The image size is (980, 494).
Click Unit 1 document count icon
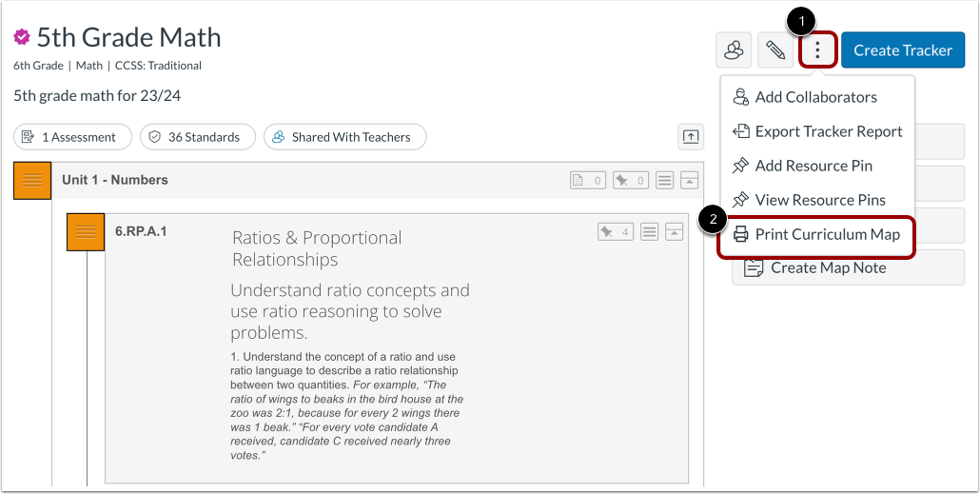point(587,181)
